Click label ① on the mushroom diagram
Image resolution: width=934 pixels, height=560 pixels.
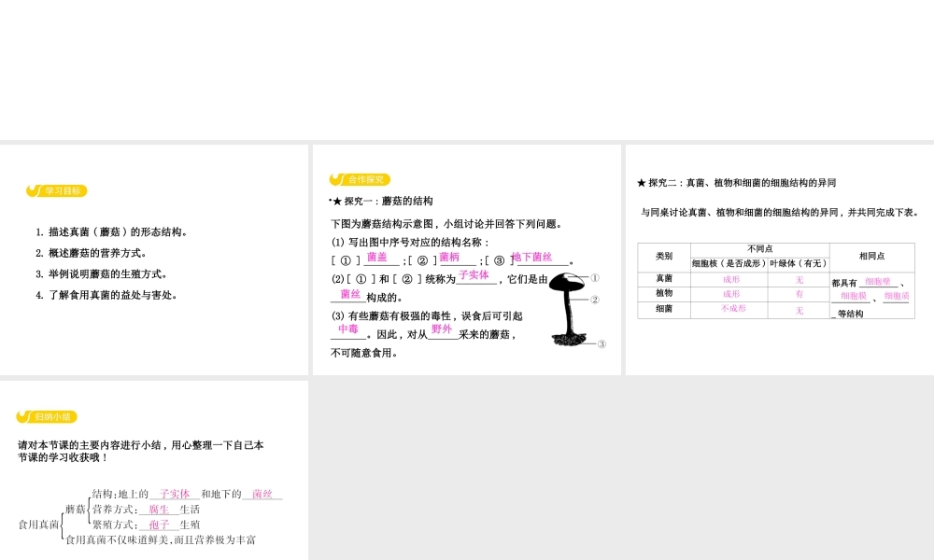coord(594,278)
